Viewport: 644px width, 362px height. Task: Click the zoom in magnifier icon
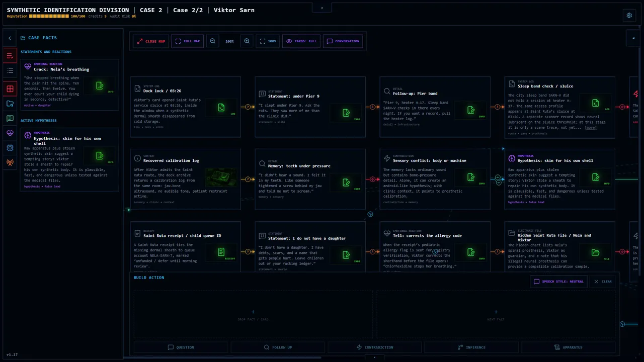pyautogui.click(x=247, y=41)
